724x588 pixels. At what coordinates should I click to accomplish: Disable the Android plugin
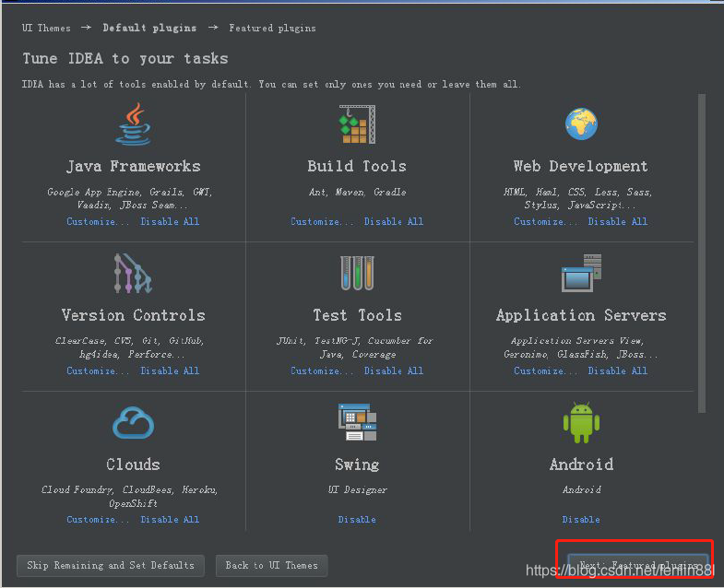[581, 520]
